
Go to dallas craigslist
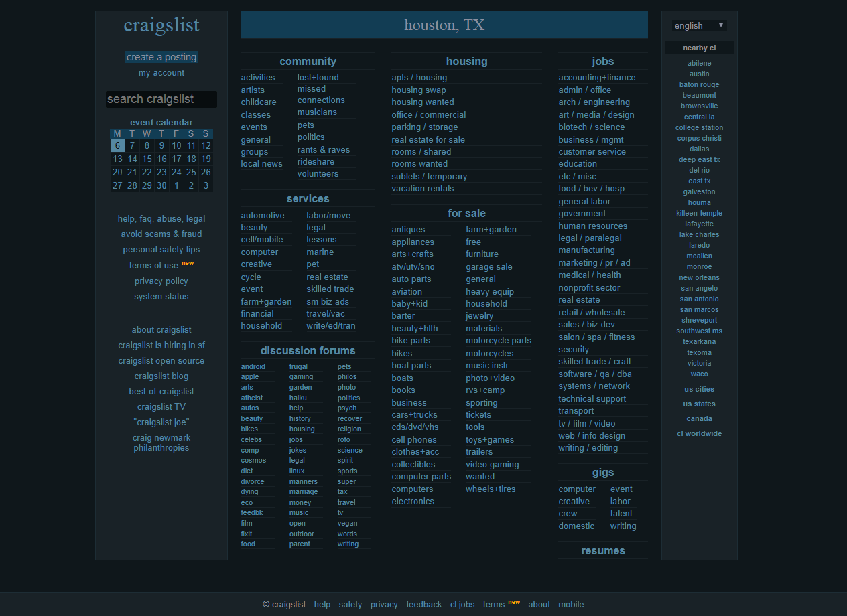point(699,149)
